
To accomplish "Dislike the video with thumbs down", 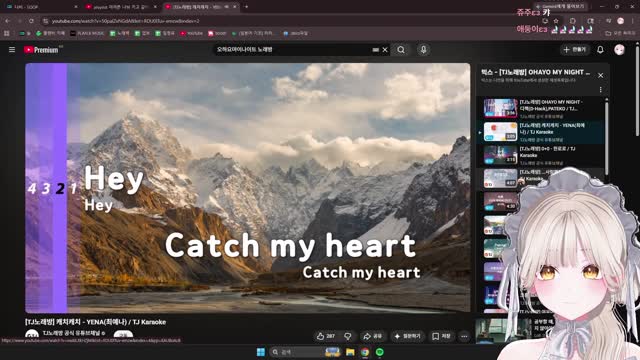I will (x=348, y=336).
